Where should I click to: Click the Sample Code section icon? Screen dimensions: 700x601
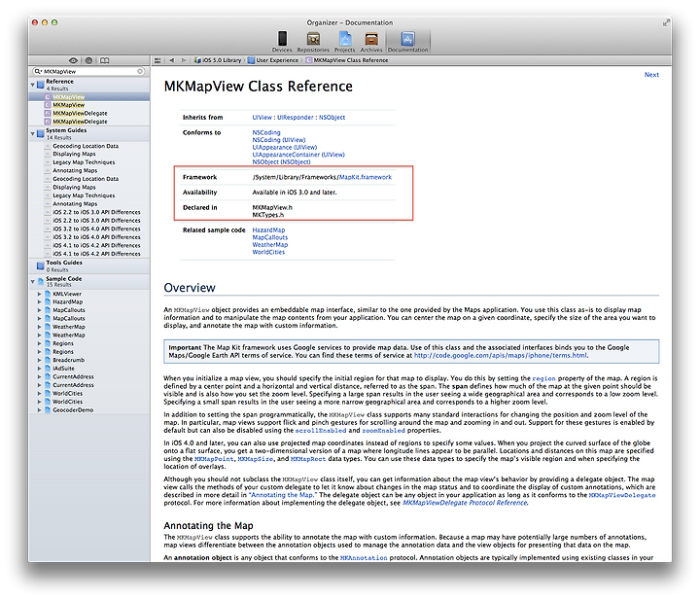pyautogui.click(x=41, y=281)
